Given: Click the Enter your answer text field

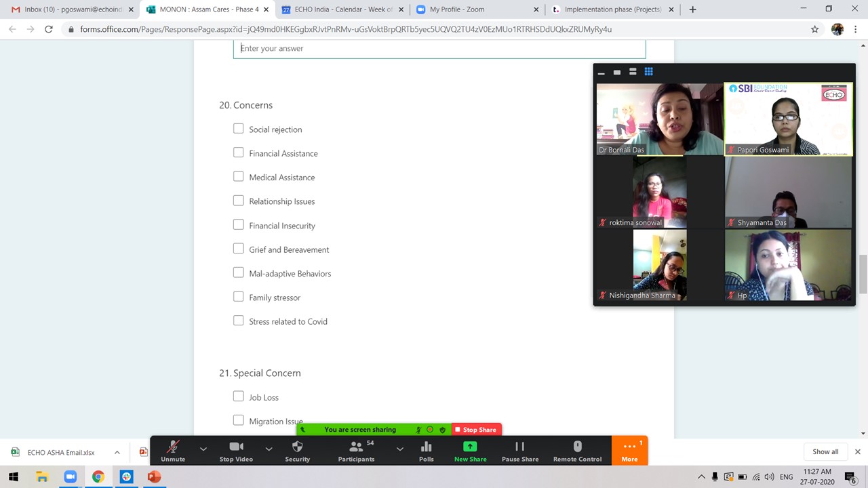Looking at the screenshot, I should coord(439,49).
